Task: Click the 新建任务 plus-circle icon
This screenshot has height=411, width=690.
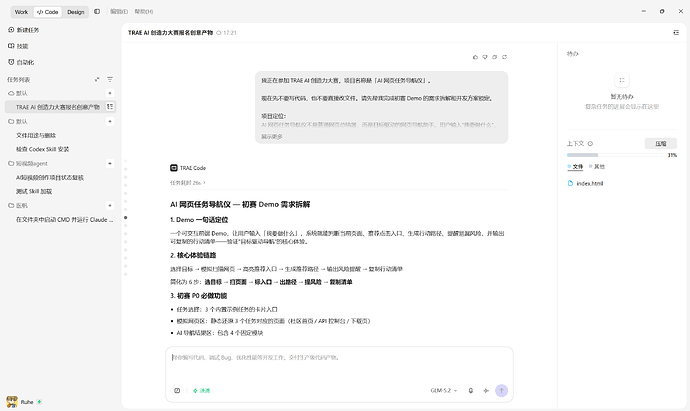Action: [11, 30]
